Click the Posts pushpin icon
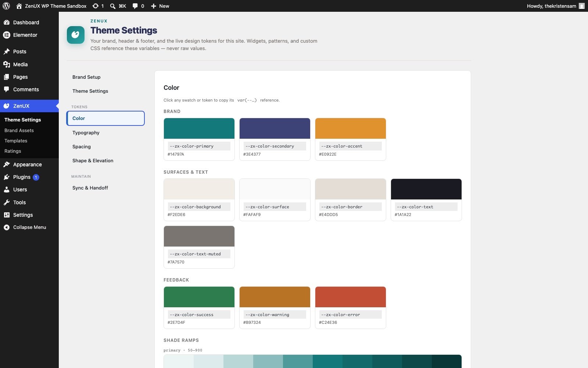This screenshot has width=588, height=368. pyautogui.click(x=7, y=52)
